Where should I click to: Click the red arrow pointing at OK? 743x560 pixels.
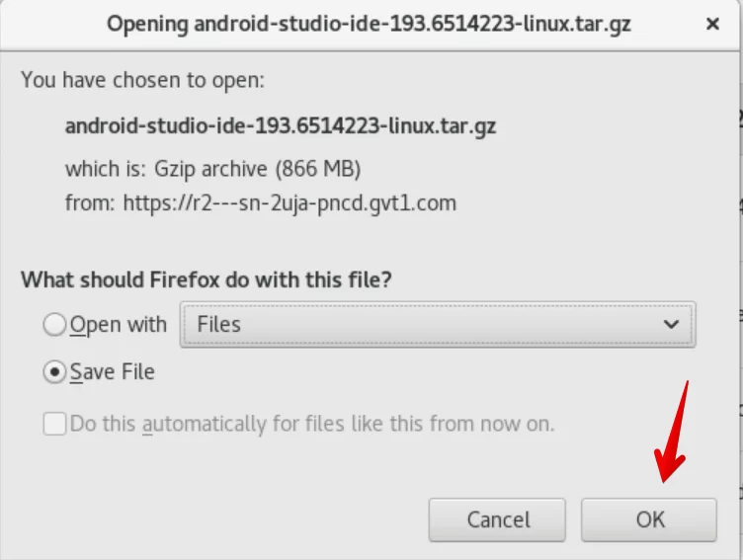click(x=672, y=432)
